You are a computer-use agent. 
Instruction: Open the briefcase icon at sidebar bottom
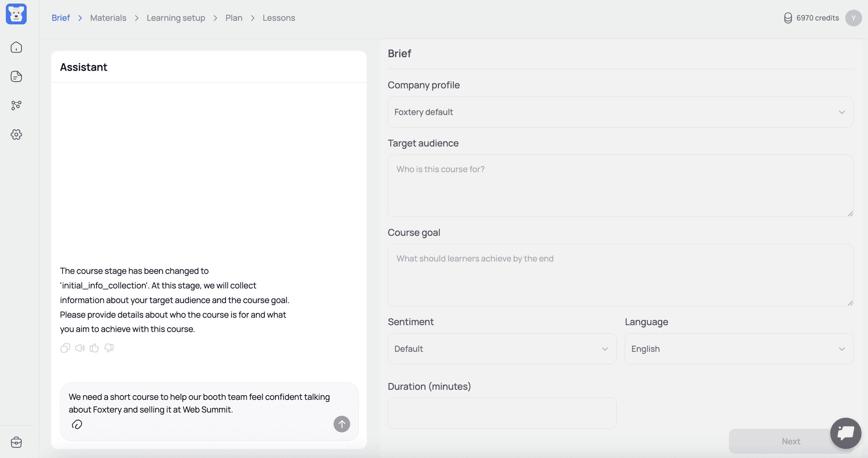point(16,442)
